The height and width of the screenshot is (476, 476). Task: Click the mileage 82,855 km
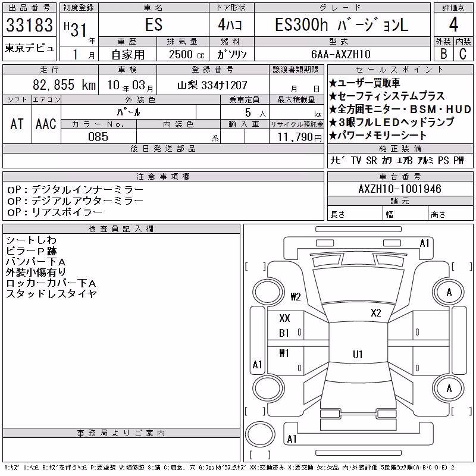[64, 84]
